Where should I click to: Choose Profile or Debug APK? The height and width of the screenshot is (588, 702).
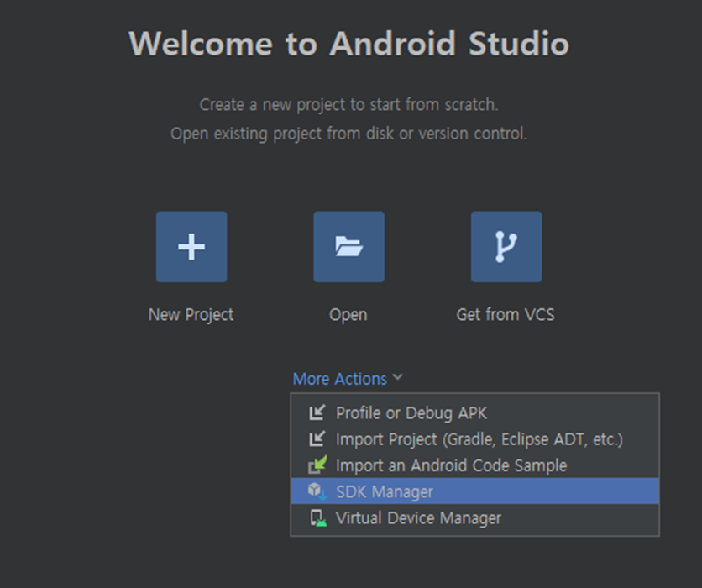[x=474, y=412]
